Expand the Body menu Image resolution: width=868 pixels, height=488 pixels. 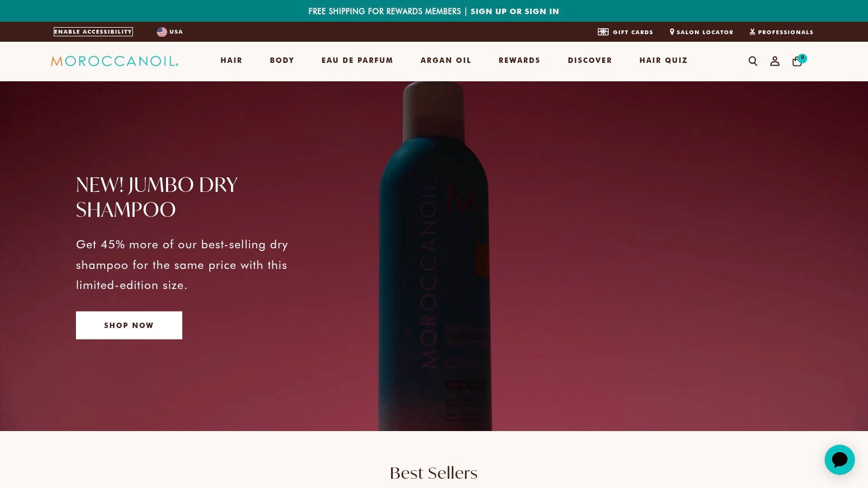click(282, 60)
